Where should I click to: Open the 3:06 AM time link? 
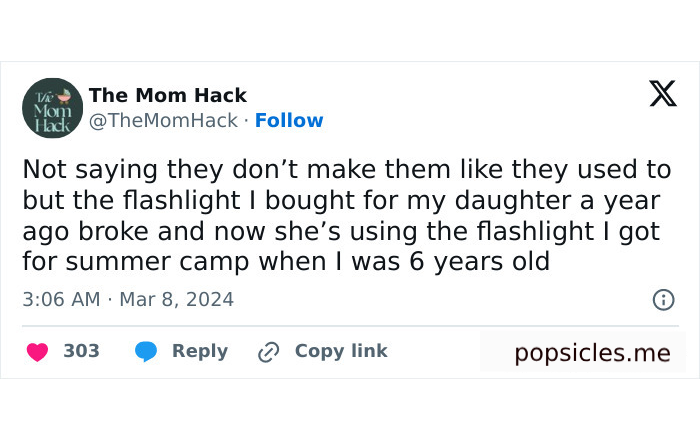(61, 299)
